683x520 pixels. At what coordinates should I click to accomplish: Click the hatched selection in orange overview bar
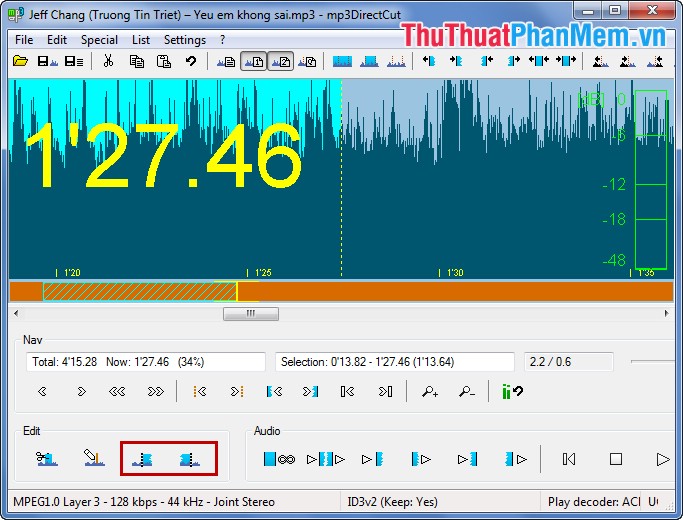click(139, 291)
